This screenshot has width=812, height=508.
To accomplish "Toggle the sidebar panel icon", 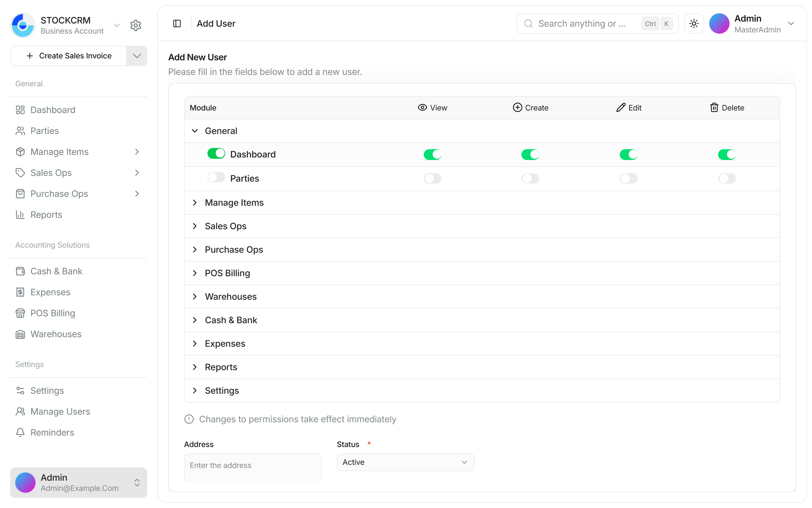I will [x=177, y=23].
